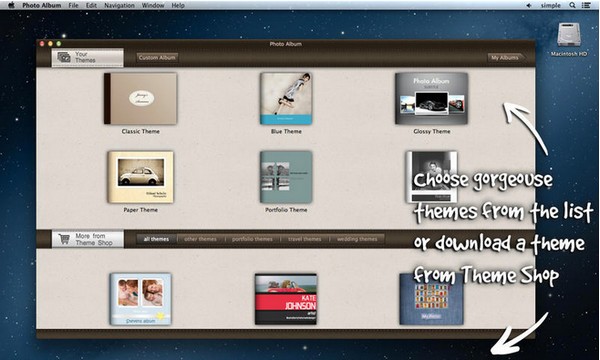Open the Help menu
The width and height of the screenshot is (600, 360).
click(178, 5)
